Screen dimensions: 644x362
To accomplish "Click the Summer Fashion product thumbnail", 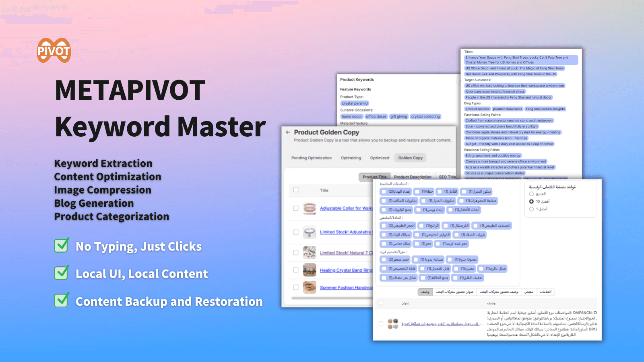I will (309, 288).
